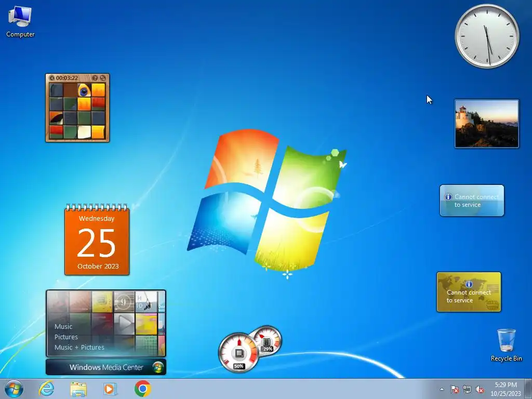Open Music in Media Center gadget

tap(63, 326)
